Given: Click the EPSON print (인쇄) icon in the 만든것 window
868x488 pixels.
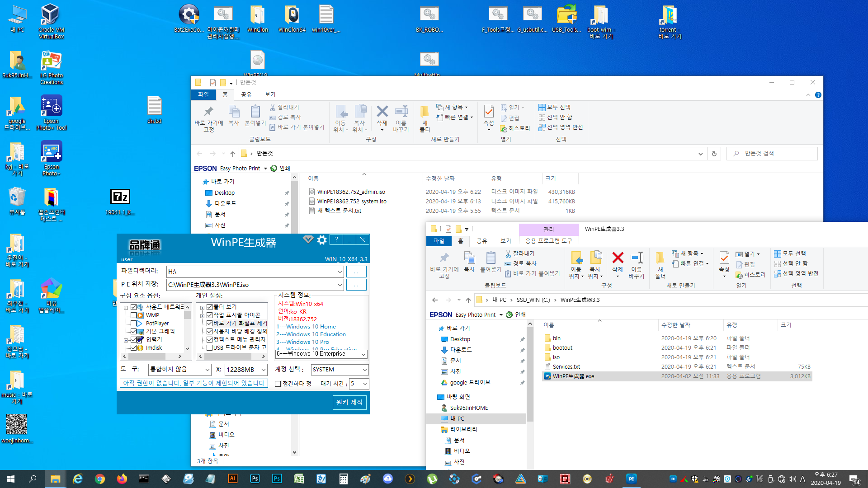Looking at the screenshot, I should pos(274,168).
